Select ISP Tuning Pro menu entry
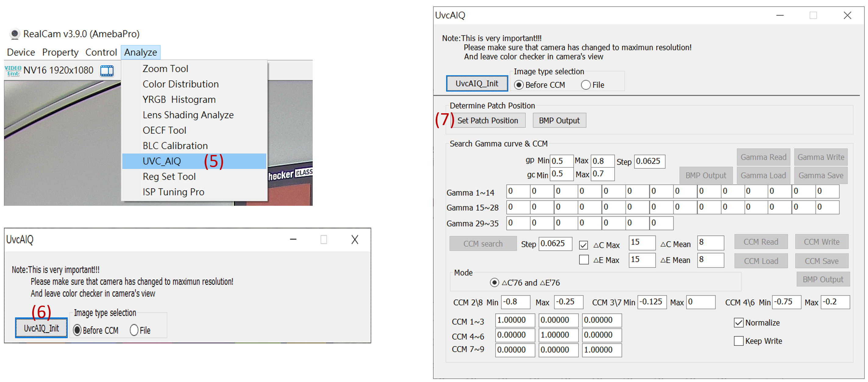 [x=173, y=192]
